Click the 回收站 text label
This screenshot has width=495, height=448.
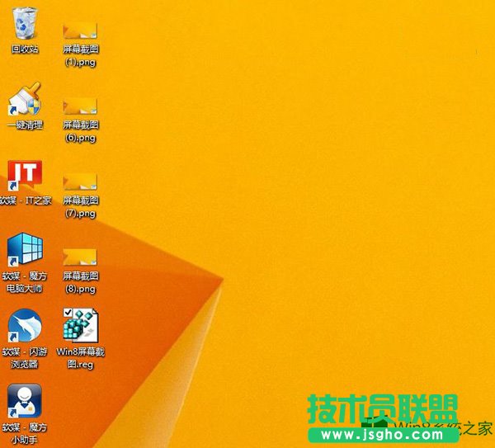(25, 49)
